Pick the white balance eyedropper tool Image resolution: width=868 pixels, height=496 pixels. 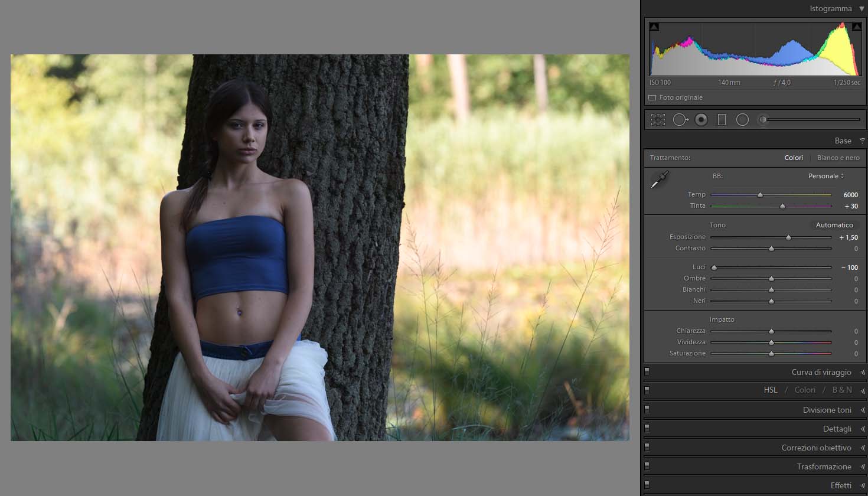(x=660, y=180)
